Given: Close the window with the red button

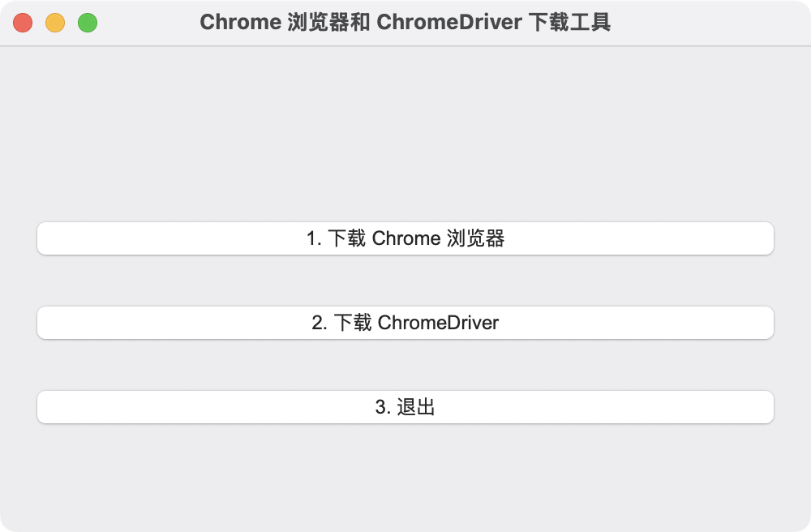Looking at the screenshot, I should click(23, 23).
